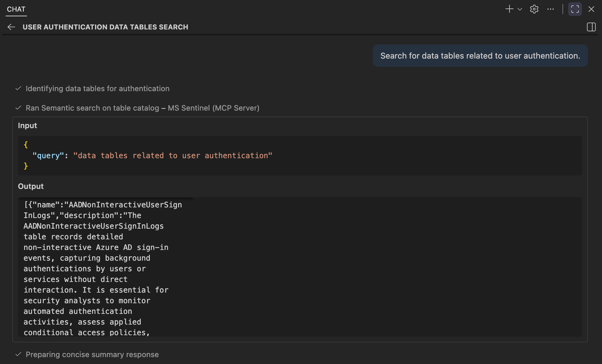Click checkmark icon beside 'Preparing concise summary'
Screen dimensions: 602x364
tap(18, 355)
